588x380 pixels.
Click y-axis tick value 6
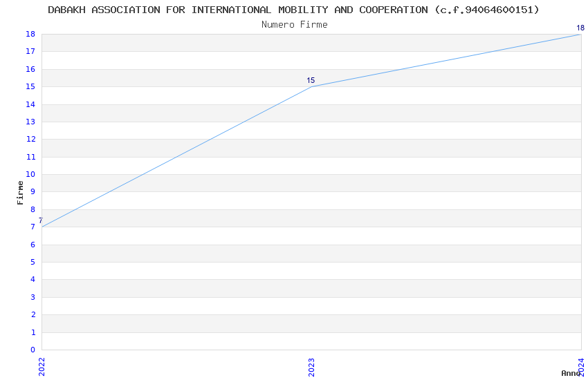(x=33, y=245)
